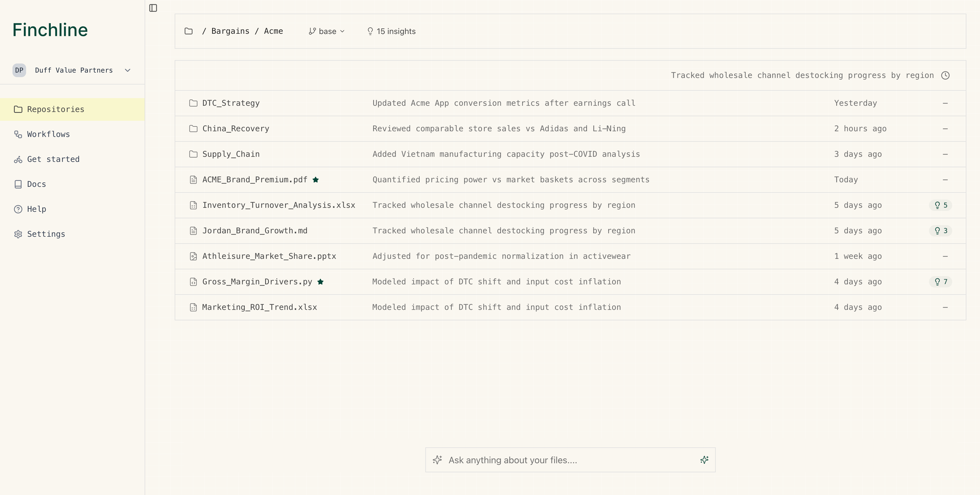Open Help in the sidebar
Image resolution: width=980 pixels, height=495 pixels.
pos(72,209)
